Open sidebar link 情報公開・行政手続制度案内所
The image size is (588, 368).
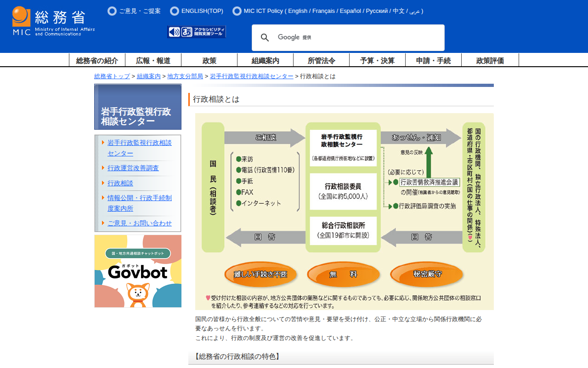point(140,203)
